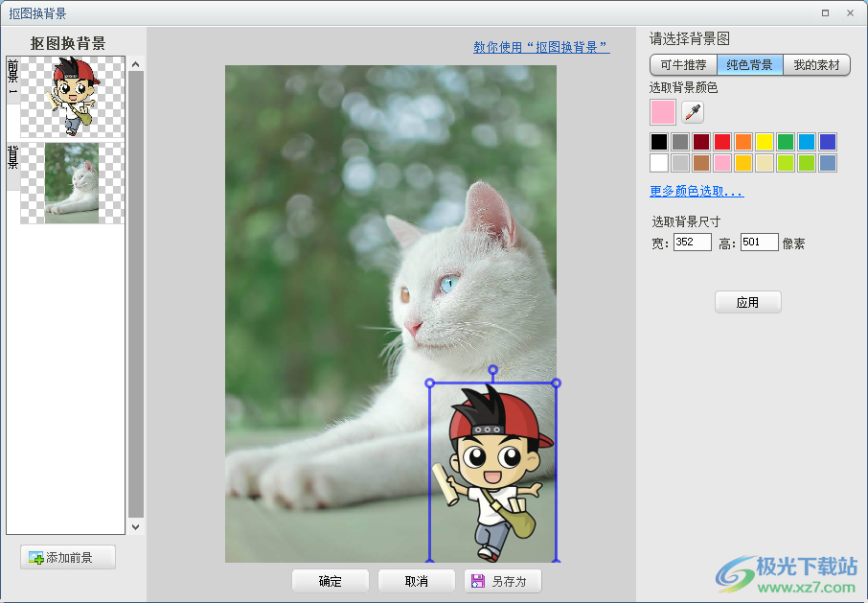Viewport: 868px width, 603px height.
Task: Switch to the 我的素材 tab
Action: point(816,65)
